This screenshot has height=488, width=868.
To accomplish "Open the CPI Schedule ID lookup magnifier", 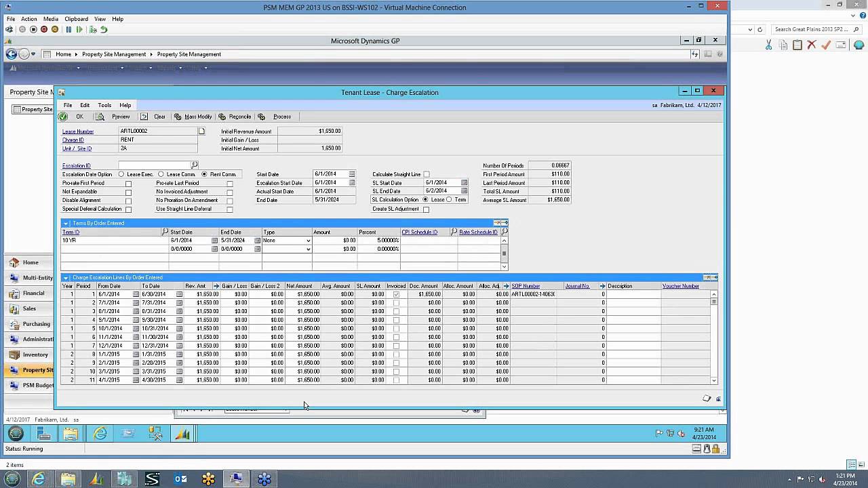I will coord(454,232).
